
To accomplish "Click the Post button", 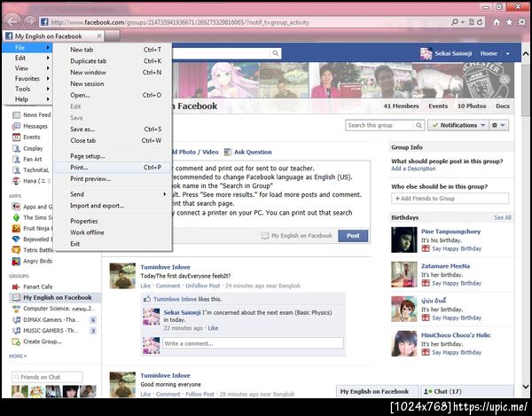I will 353,236.
